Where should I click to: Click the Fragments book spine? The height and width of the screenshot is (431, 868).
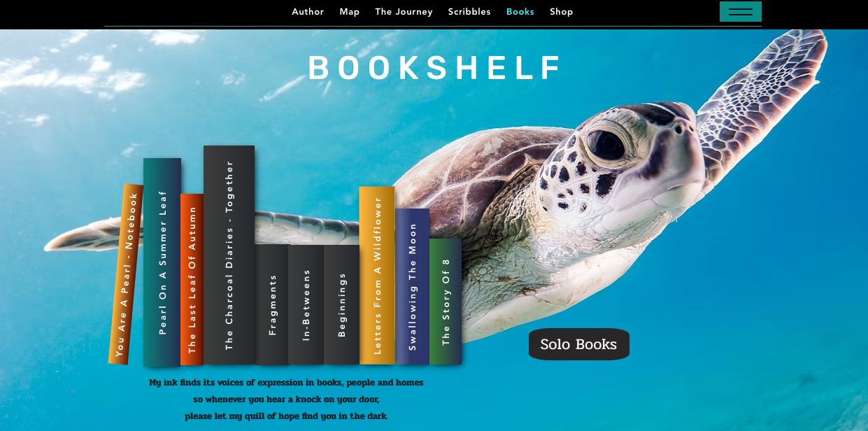(272, 304)
